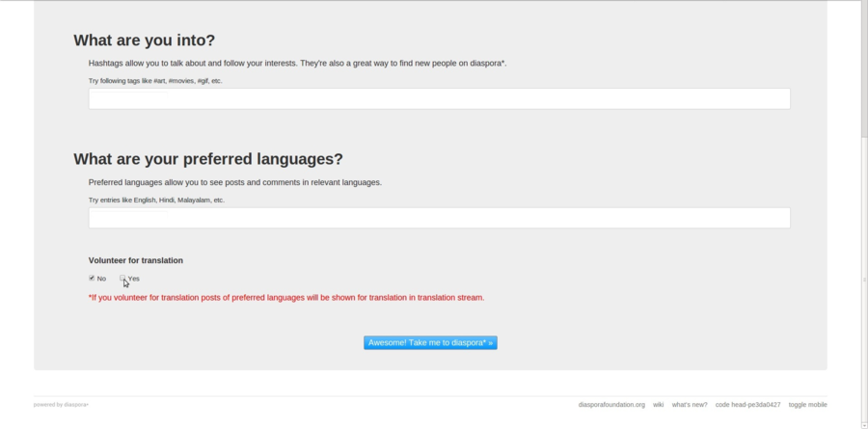Click the red translation volunteer note
Viewport: 868px width, 429px height.
click(x=286, y=298)
